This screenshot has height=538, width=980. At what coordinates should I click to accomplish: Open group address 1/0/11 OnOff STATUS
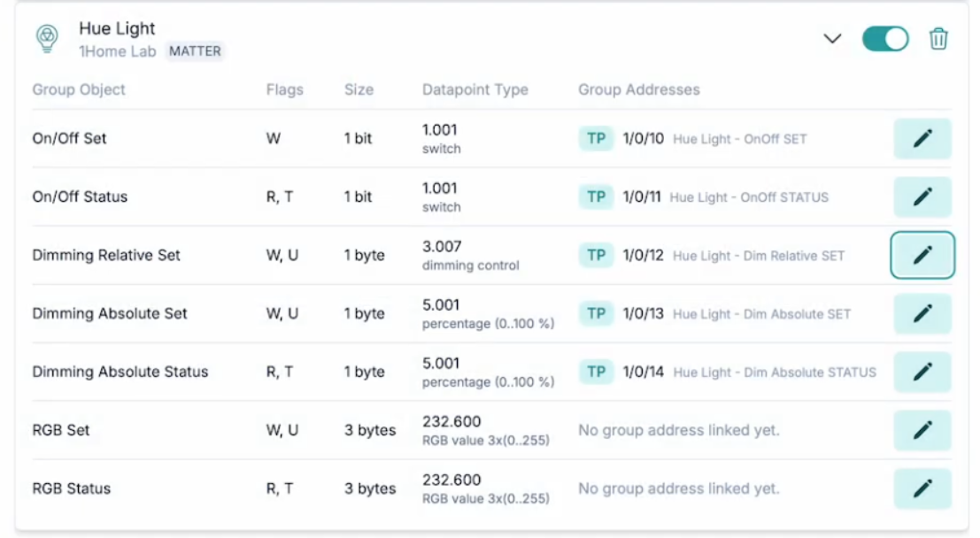pos(726,197)
